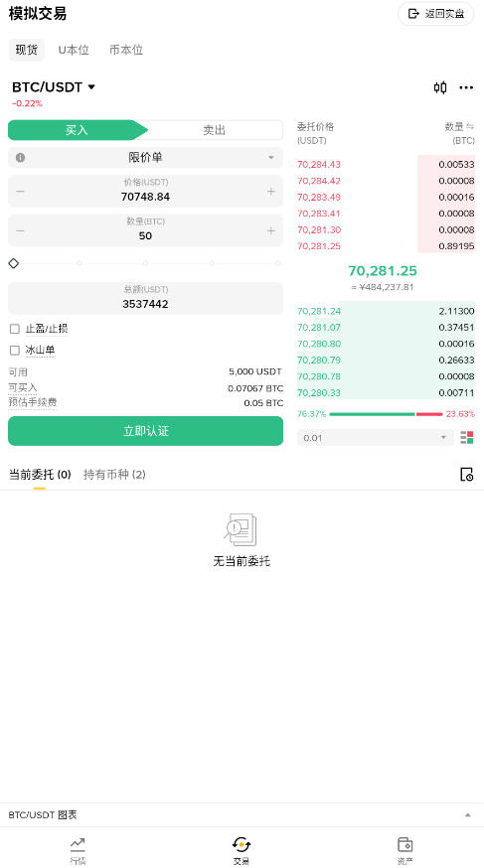Select bid price 70,281.07
484x868 pixels.
[319, 328]
